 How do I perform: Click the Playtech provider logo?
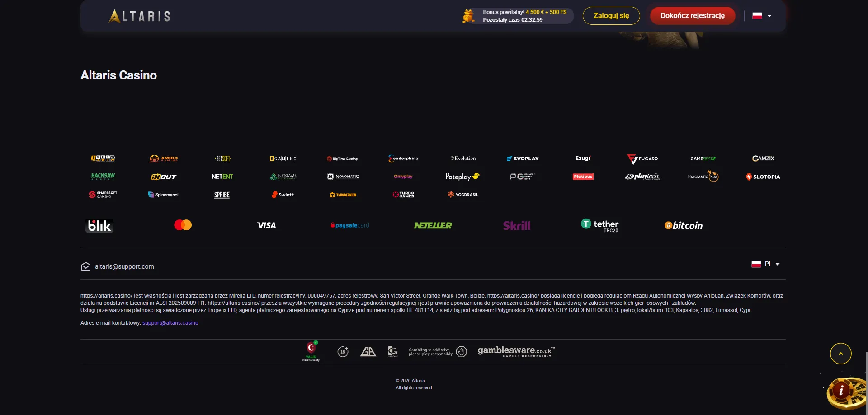coord(643,177)
